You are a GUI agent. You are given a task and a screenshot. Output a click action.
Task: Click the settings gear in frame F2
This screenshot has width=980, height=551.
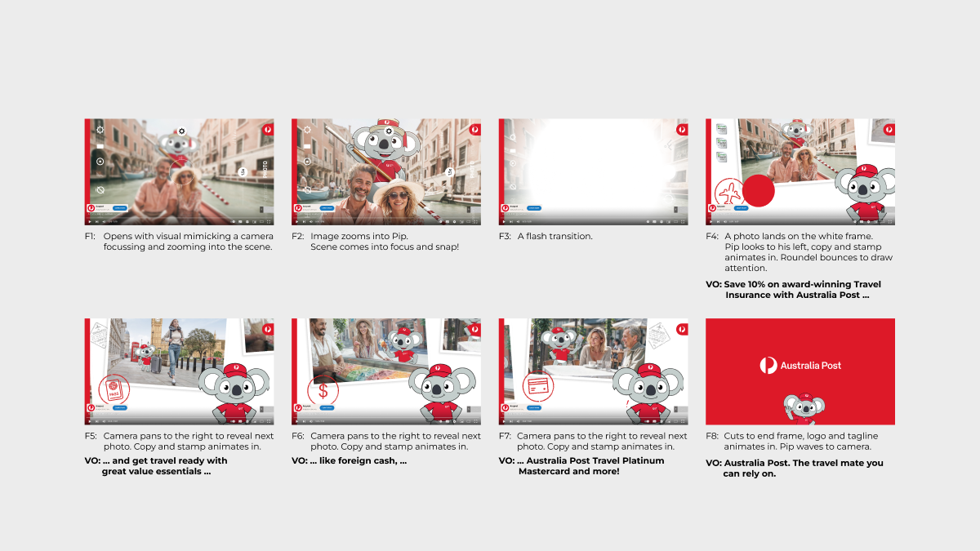390,131
